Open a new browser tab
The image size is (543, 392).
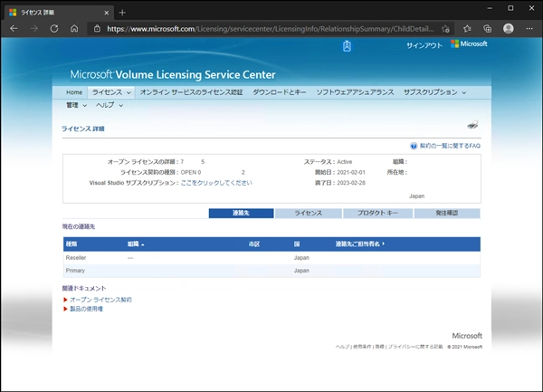pos(122,13)
